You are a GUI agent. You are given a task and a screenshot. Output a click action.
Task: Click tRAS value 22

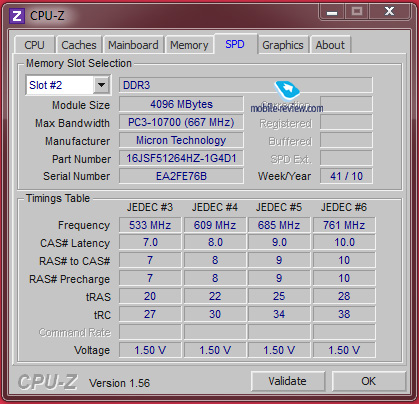(215, 296)
